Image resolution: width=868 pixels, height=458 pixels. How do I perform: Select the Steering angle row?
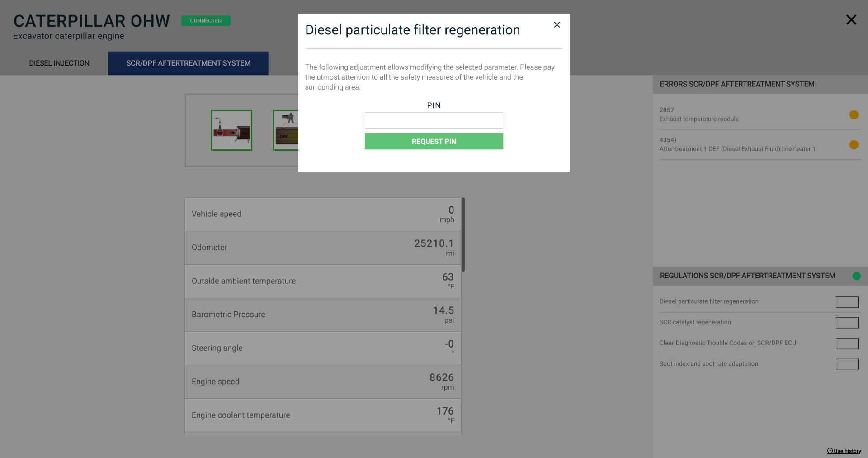point(323,348)
